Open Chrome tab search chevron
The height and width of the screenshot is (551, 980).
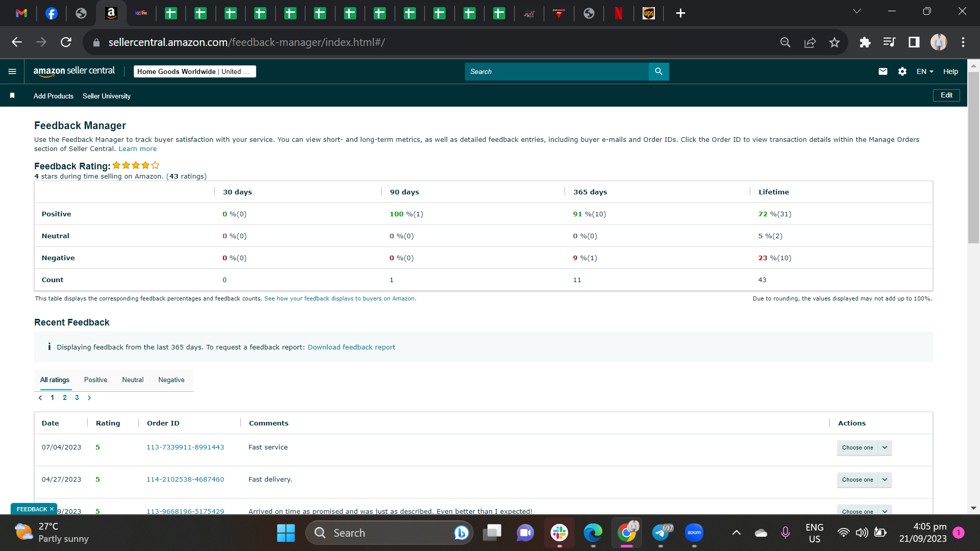(857, 11)
